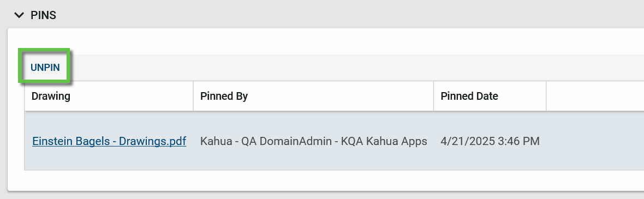Select the 4/21/2025 3:46 PM date cell
644x199 pixels.
pyautogui.click(x=490, y=141)
